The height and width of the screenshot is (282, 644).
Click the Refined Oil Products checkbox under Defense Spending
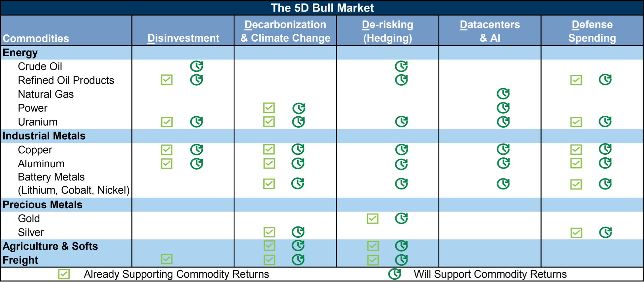tap(576, 80)
